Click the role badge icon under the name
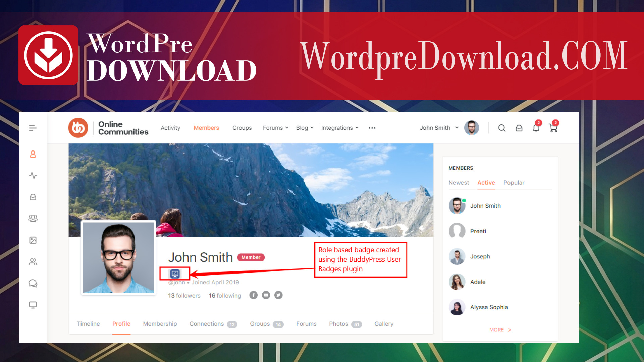 [x=175, y=274]
